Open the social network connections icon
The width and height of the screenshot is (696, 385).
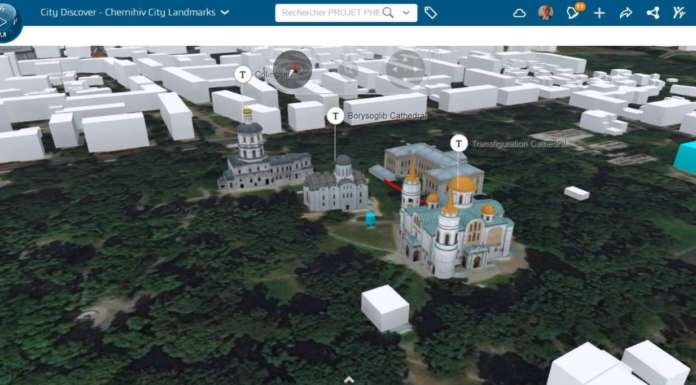(652, 13)
